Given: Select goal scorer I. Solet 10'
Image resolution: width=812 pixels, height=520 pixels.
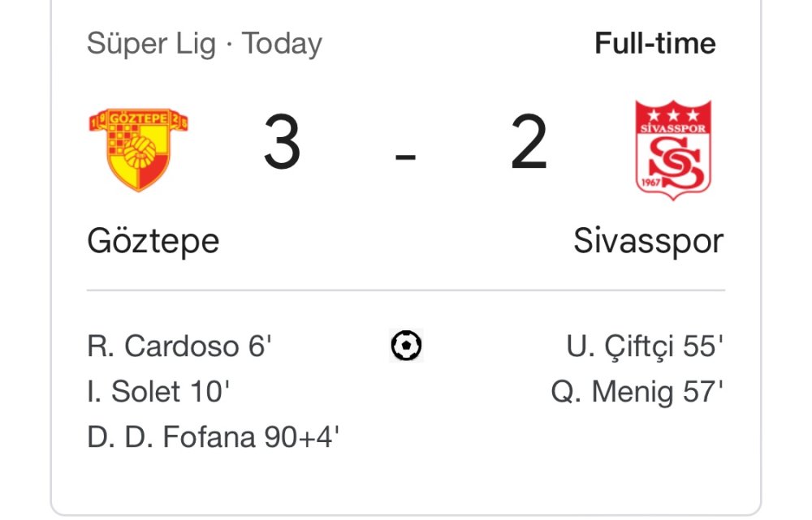Looking at the screenshot, I should (158, 393).
